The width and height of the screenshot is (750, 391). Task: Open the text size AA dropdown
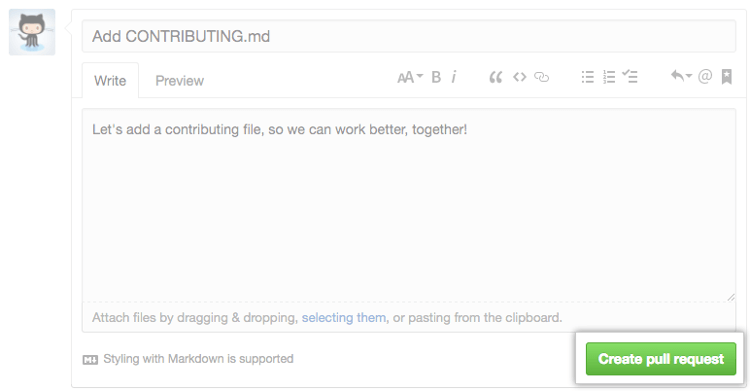point(410,77)
